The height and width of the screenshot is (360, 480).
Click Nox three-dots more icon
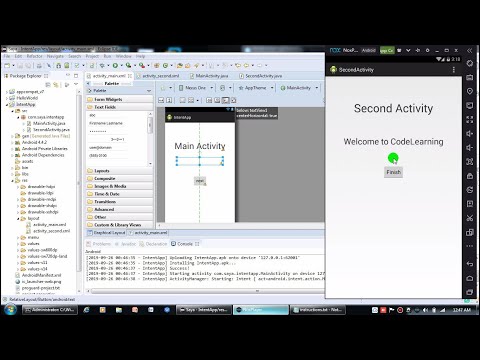[470, 246]
